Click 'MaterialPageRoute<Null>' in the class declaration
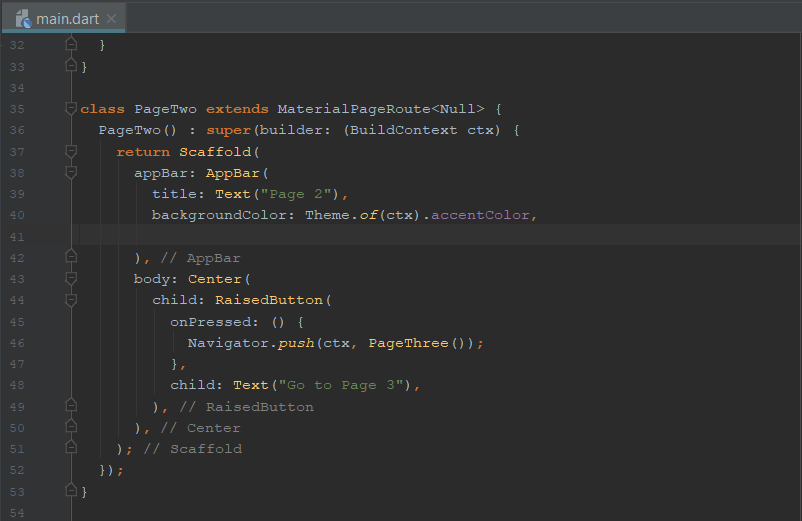Screen dimensions: 802x521 (381, 109)
